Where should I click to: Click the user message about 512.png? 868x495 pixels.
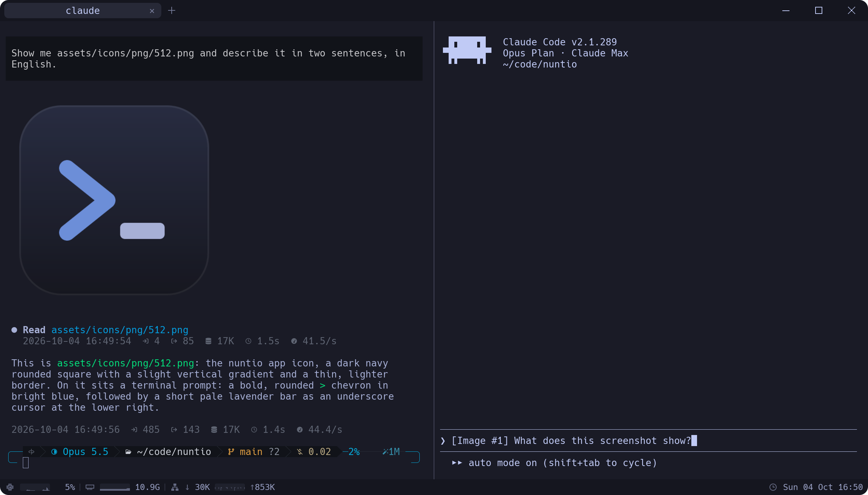[x=214, y=59]
